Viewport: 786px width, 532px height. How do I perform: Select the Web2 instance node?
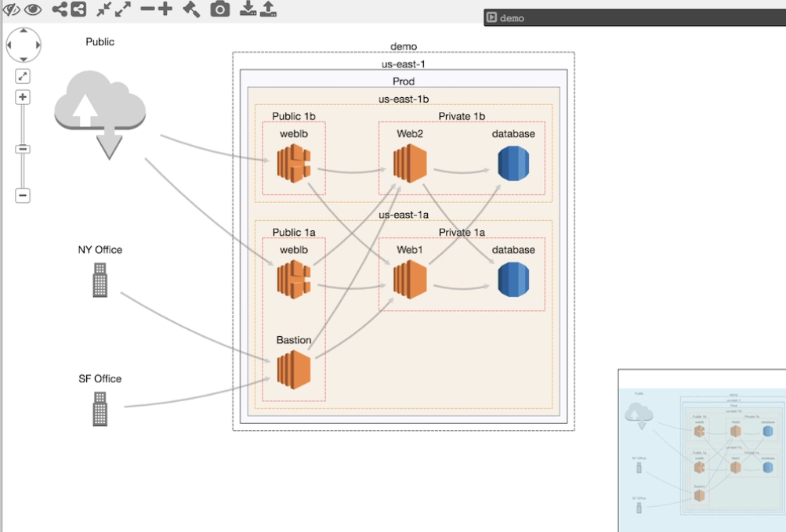[410, 163]
